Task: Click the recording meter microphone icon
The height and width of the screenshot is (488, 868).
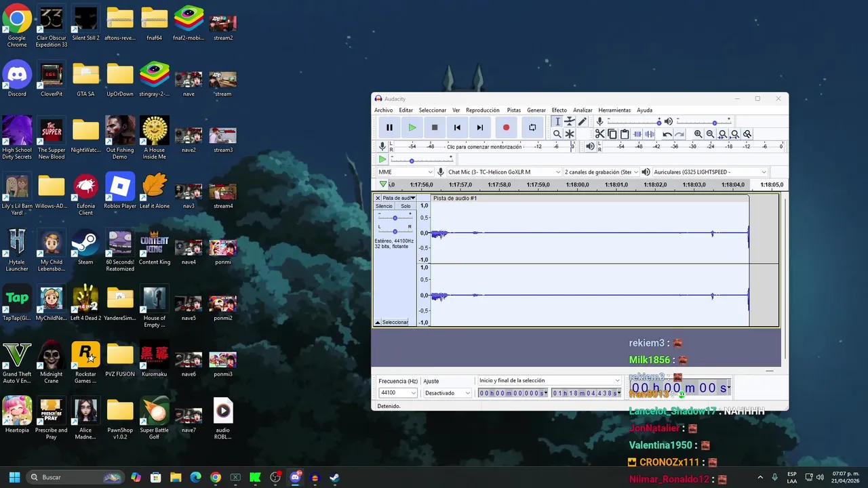Action: pyautogui.click(x=382, y=146)
